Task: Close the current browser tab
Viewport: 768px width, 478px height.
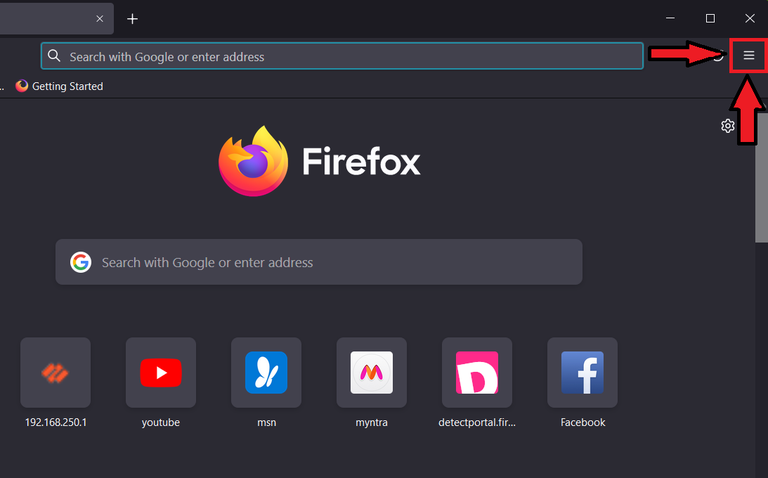Action: click(x=99, y=19)
